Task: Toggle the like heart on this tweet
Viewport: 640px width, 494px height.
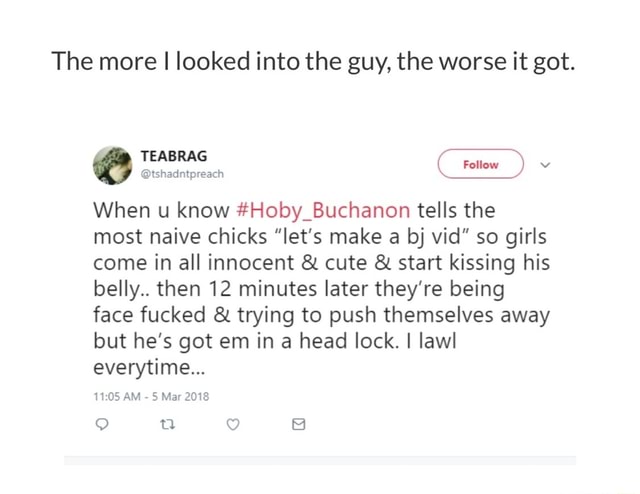Action: click(x=233, y=425)
